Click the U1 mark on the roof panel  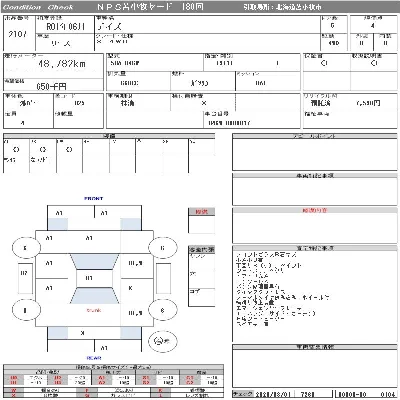click(89, 278)
